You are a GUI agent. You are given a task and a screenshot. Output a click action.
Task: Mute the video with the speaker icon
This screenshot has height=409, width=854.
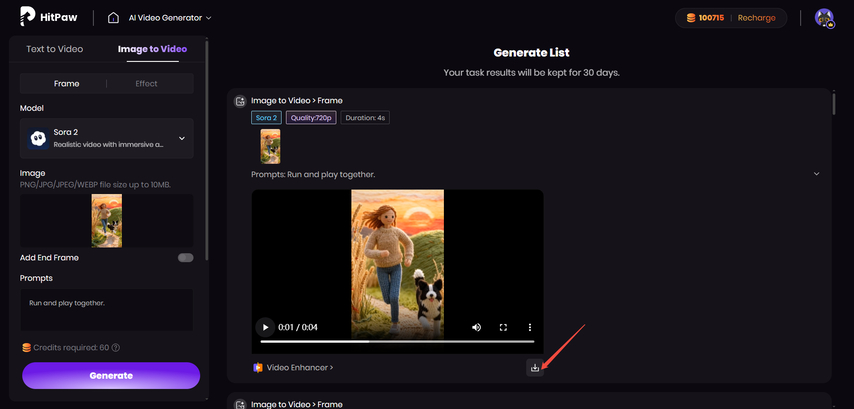tap(477, 327)
